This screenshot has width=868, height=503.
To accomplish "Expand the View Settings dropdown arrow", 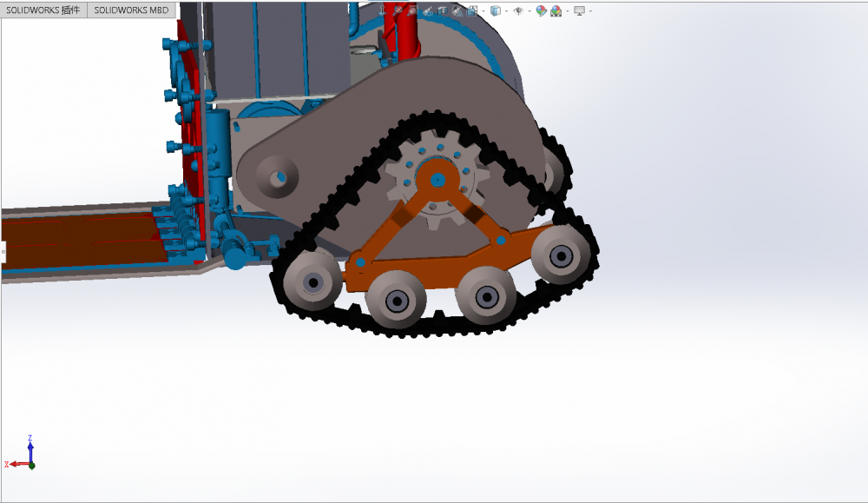I will point(590,11).
